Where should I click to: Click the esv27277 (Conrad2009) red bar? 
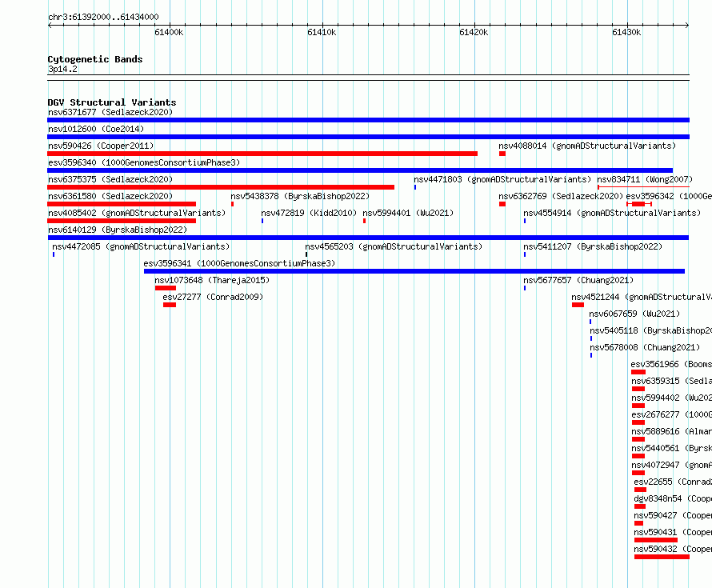pos(170,305)
